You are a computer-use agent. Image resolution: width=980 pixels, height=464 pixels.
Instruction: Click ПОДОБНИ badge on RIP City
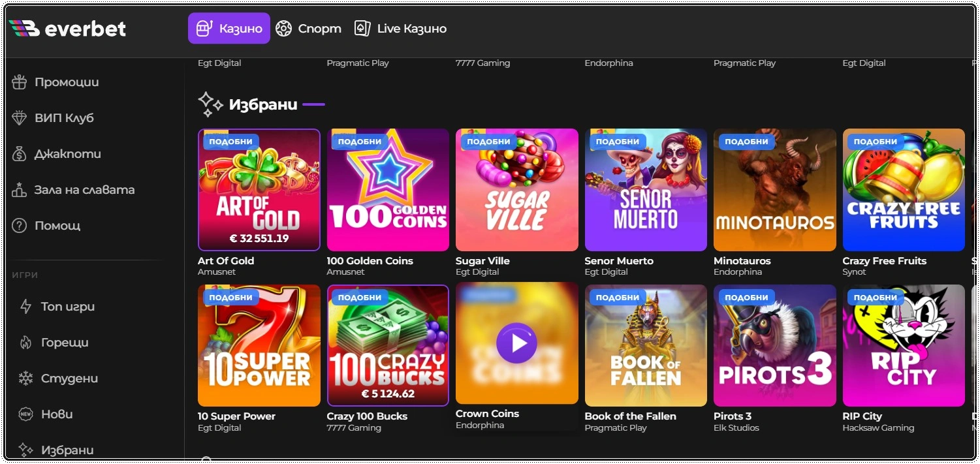click(876, 298)
